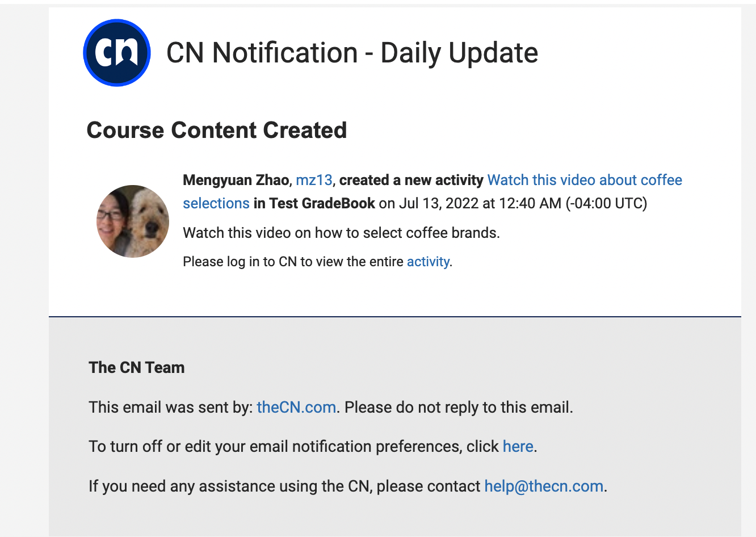Click the "Please log in to CN" sentence
This screenshot has height=537, width=756.
(x=317, y=262)
